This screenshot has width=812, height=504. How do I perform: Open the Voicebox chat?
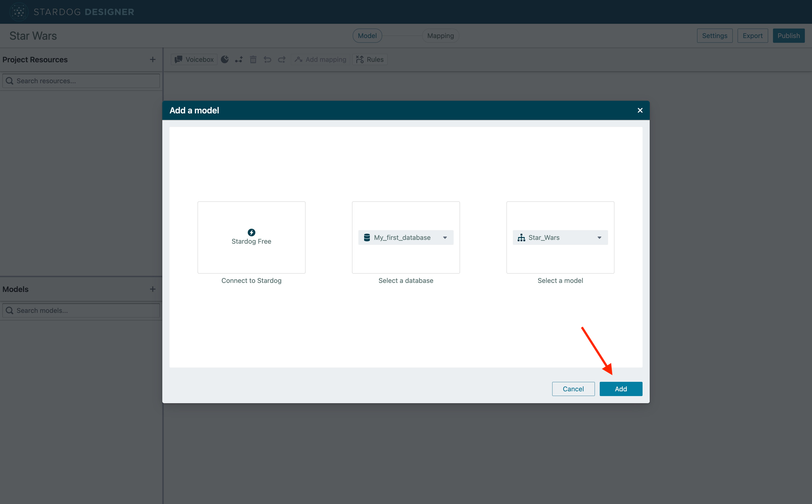click(x=194, y=59)
